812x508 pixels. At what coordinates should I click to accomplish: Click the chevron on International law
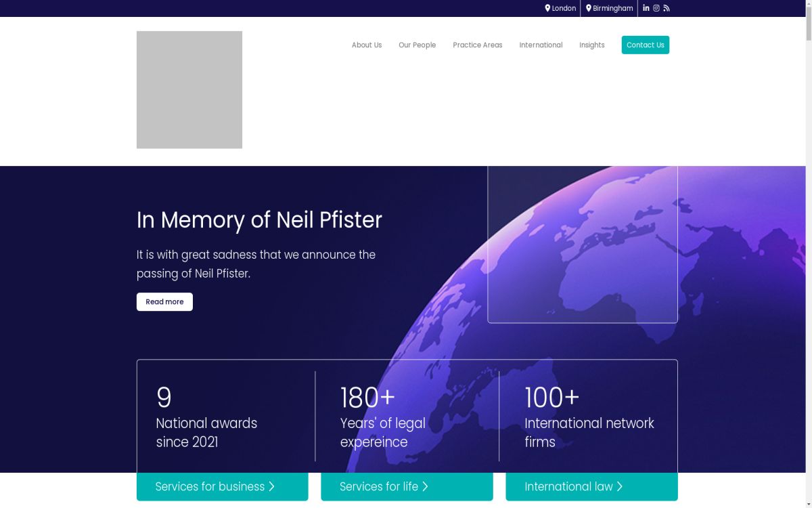click(x=620, y=486)
